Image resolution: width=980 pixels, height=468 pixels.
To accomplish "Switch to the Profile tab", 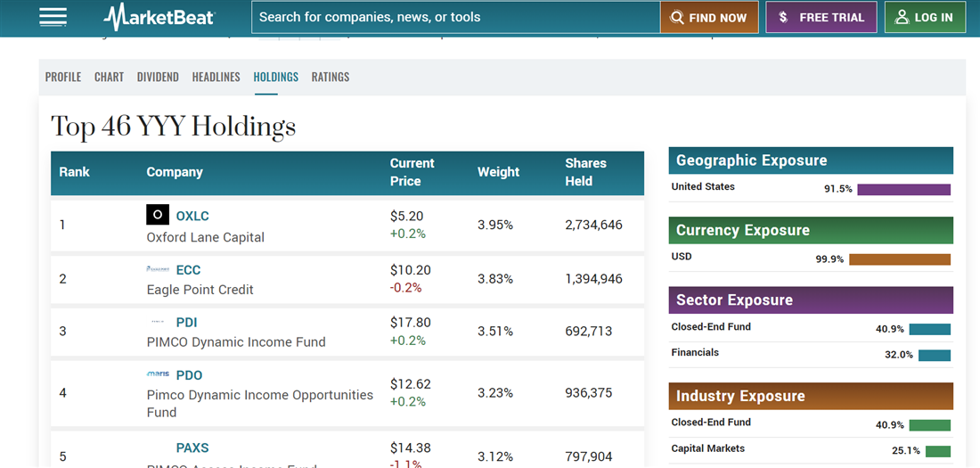I will (x=63, y=77).
